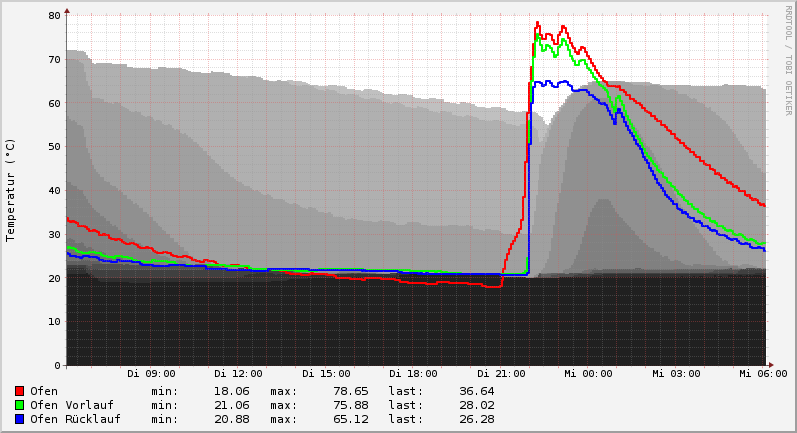Click the 40 label on the Y-axis

(56, 190)
